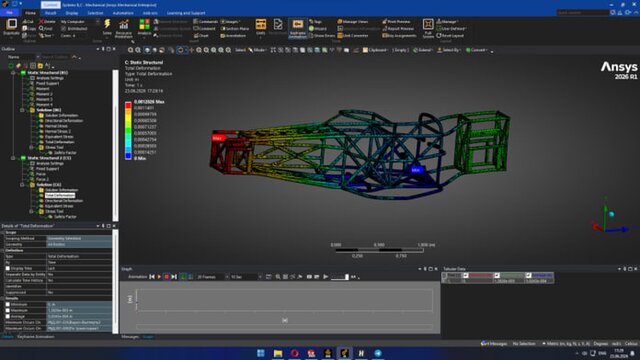Image resolution: width=640 pixels, height=360 pixels.
Task: Toggle the Maximum result checkbox
Action: 8,310
